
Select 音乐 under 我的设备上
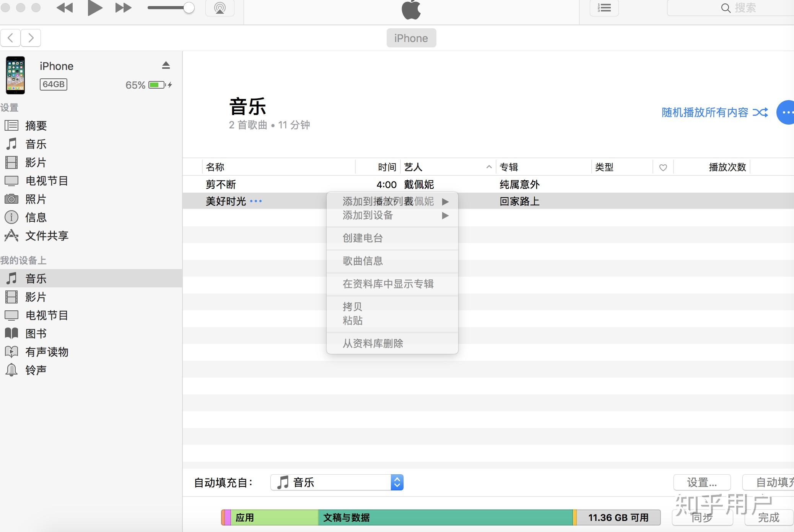[91, 278]
